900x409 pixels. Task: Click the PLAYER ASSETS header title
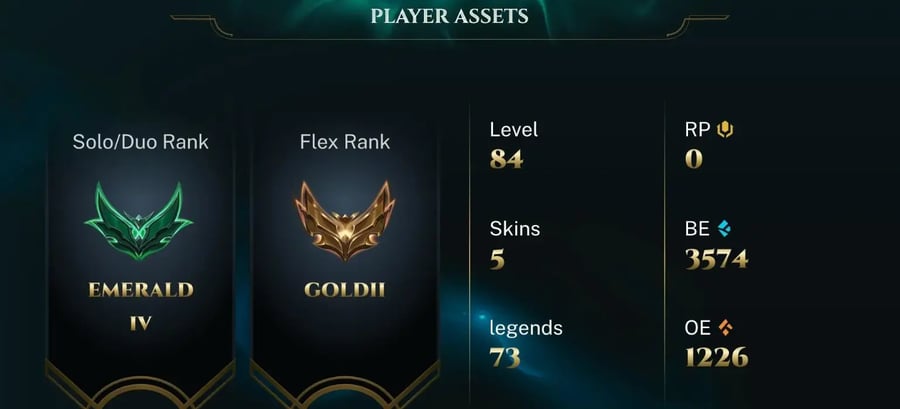pyautogui.click(x=449, y=16)
